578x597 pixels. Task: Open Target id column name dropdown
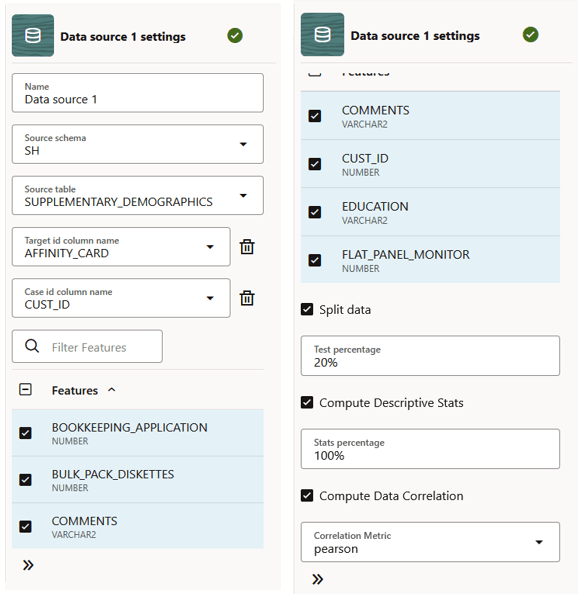210,247
